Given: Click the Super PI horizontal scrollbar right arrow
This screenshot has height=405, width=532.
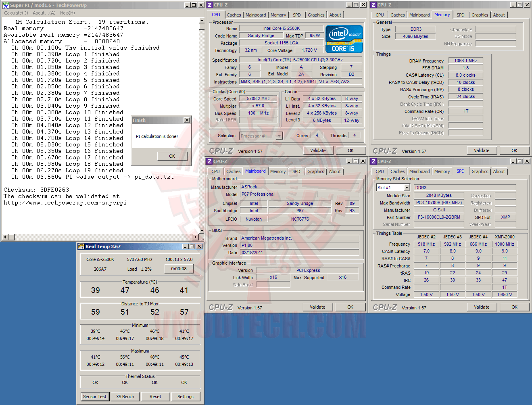Looking at the screenshot, I should (196, 237).
